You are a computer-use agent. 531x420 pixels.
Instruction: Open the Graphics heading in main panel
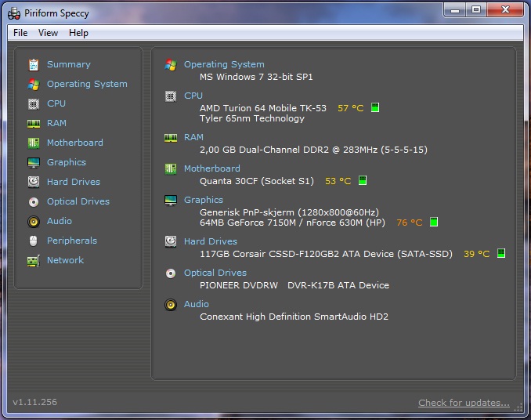(204, 200)
